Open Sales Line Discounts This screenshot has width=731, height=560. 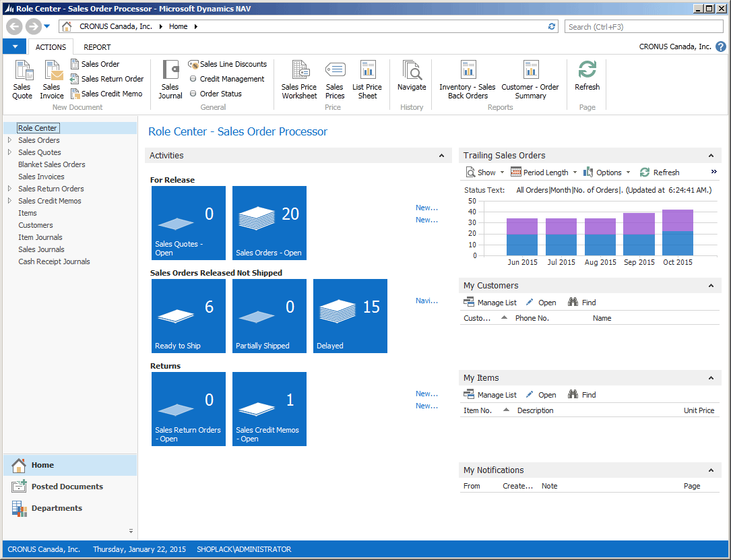(228, 64)
